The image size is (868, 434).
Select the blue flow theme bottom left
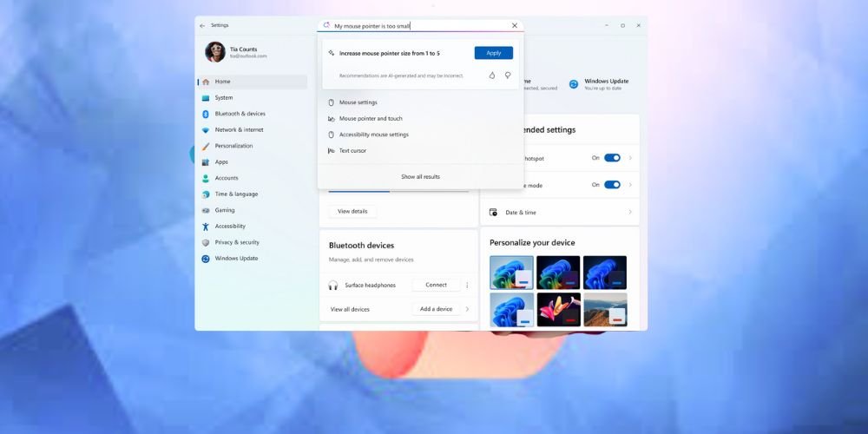(x=511, y=310)
